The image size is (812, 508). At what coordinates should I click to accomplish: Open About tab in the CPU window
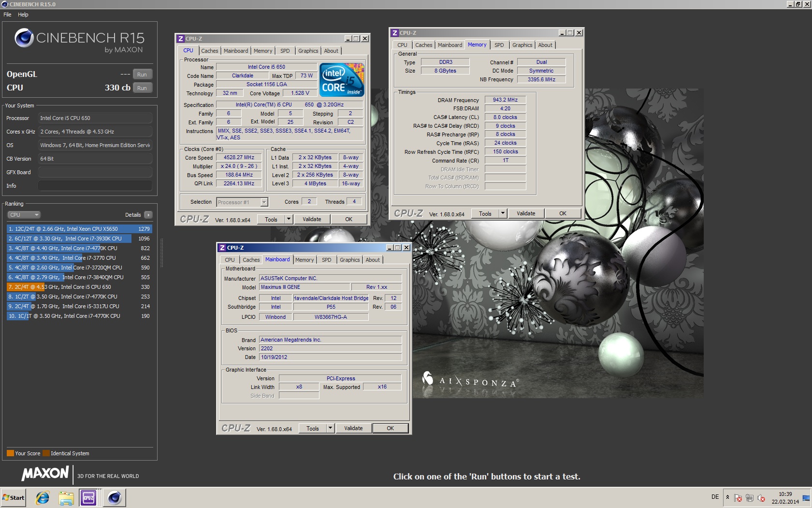pos(331,51)
